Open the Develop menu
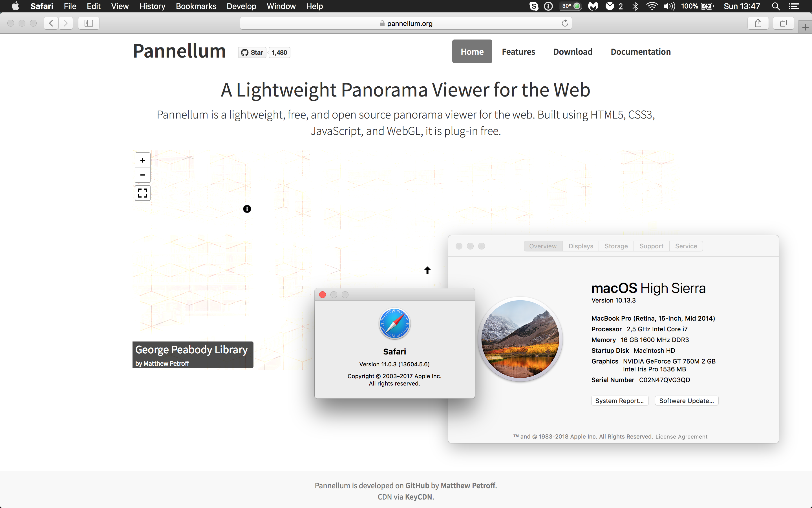 pos(241,6)
